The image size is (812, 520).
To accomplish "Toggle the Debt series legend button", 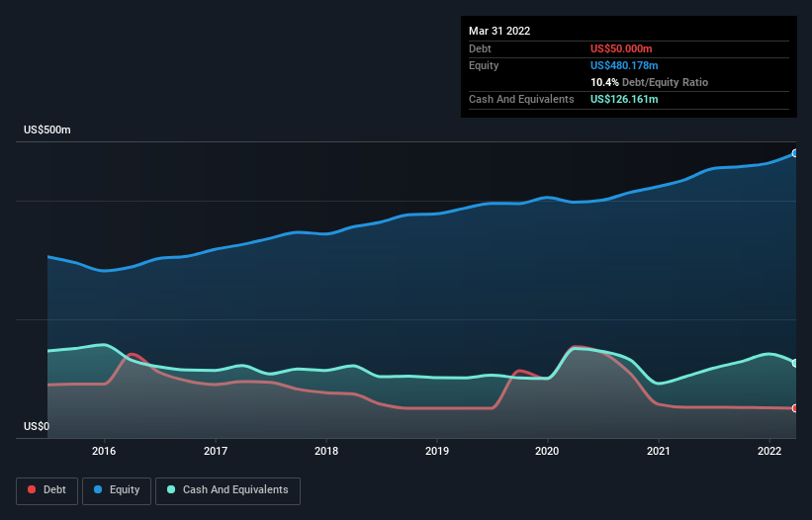I will click(x=47, y=490).
